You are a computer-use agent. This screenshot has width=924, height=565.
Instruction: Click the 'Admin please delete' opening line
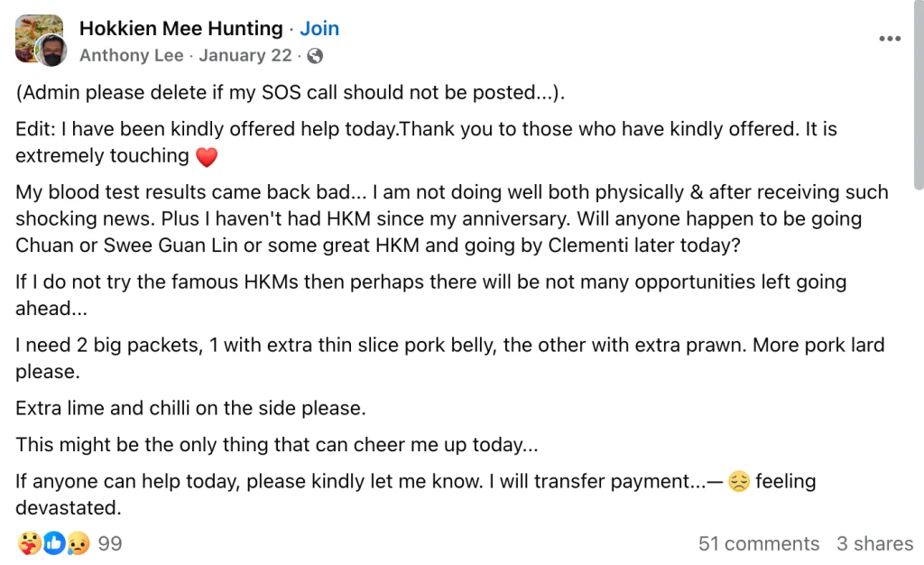pos(290,92)
